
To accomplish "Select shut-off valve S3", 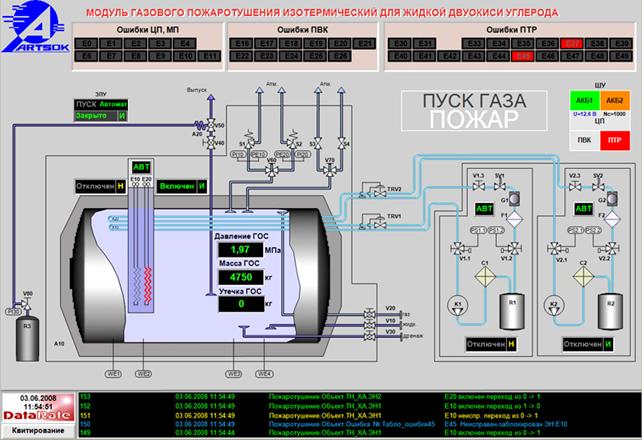I will pyautogui.click(x=318, y=143).
